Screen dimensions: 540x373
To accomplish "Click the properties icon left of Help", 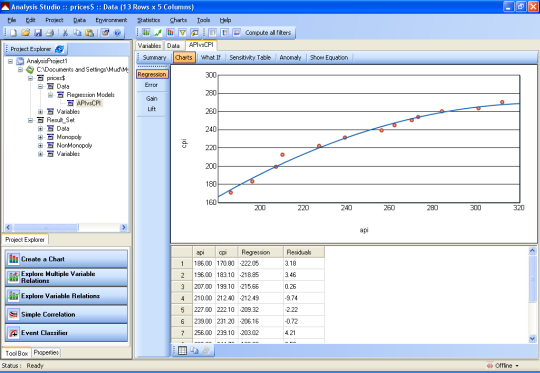I will pyautogui.click(x=105, y=33).
